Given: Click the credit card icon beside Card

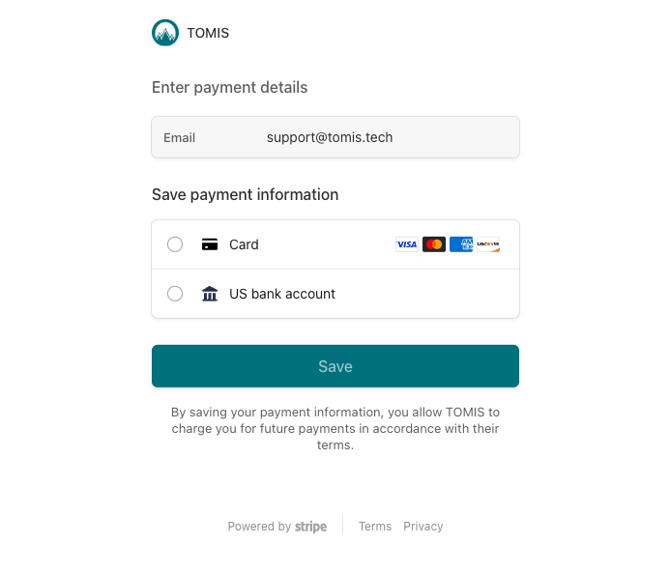Looking at the screenshot, I should click(210, 244).
